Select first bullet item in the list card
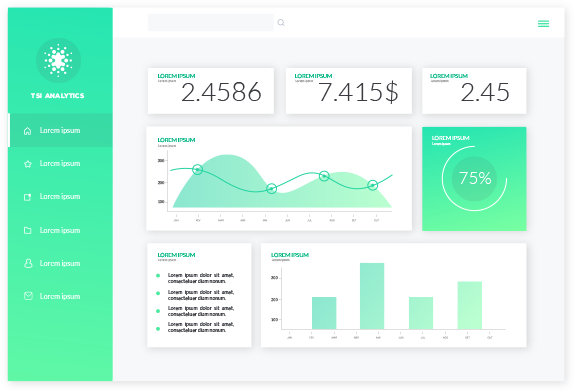Viewport: 575px width, 392px height. coord(201,278)
